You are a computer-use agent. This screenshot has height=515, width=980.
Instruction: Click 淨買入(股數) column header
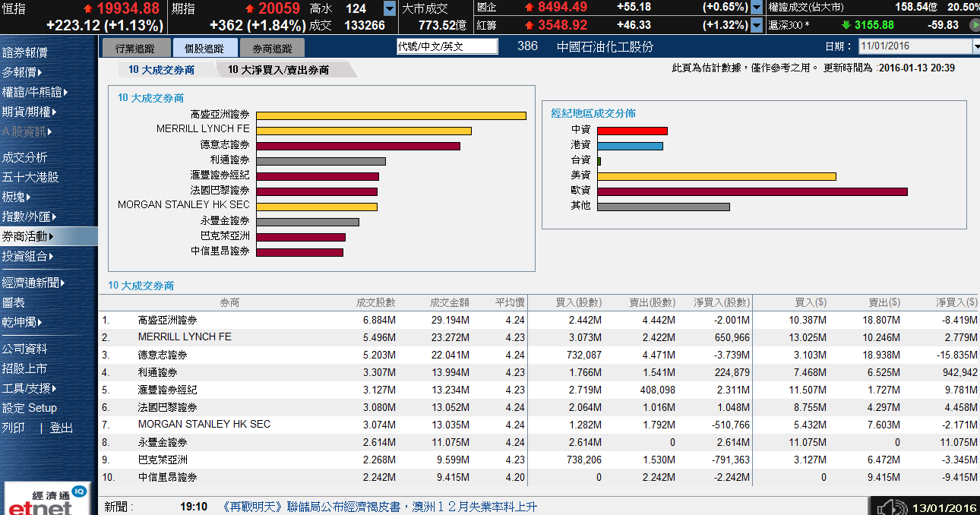(x=722, y=303)
